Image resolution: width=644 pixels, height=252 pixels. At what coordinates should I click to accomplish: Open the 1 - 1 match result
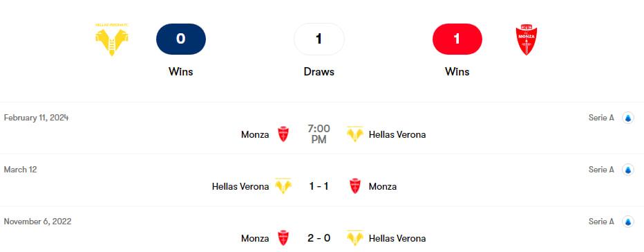pos(319,186)
